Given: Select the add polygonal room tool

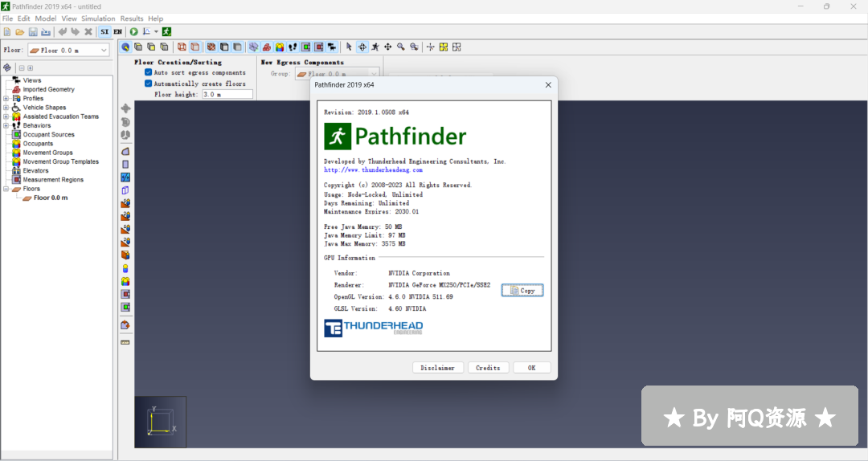Looking at the screenshot, I should coord(125,151).
